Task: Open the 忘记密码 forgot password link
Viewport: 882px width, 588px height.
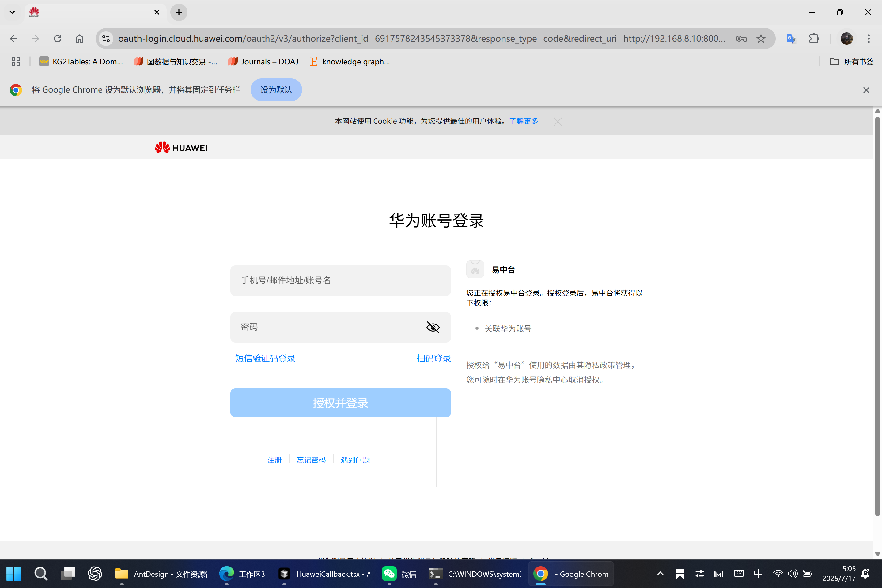Action: [x=311, y=460]
